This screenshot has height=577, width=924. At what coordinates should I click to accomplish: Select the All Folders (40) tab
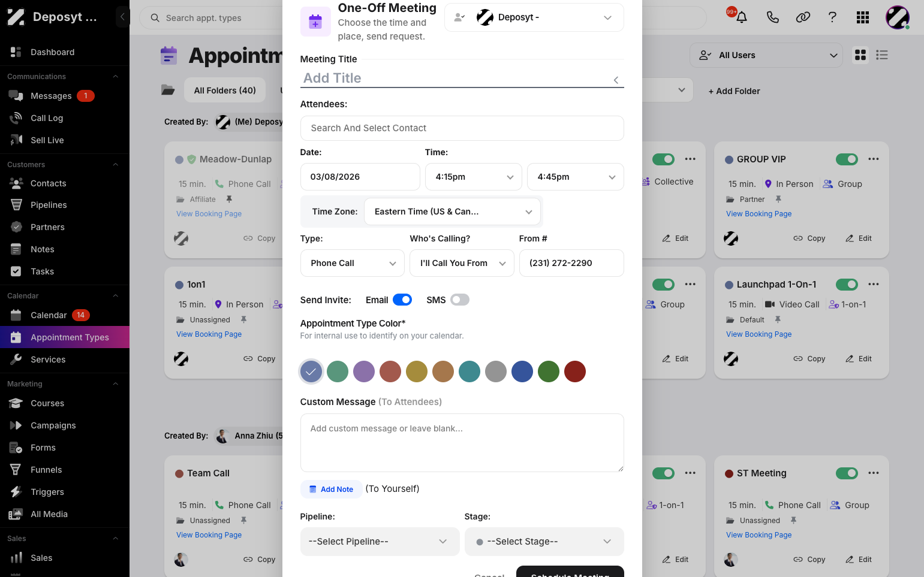click(225, 90)
